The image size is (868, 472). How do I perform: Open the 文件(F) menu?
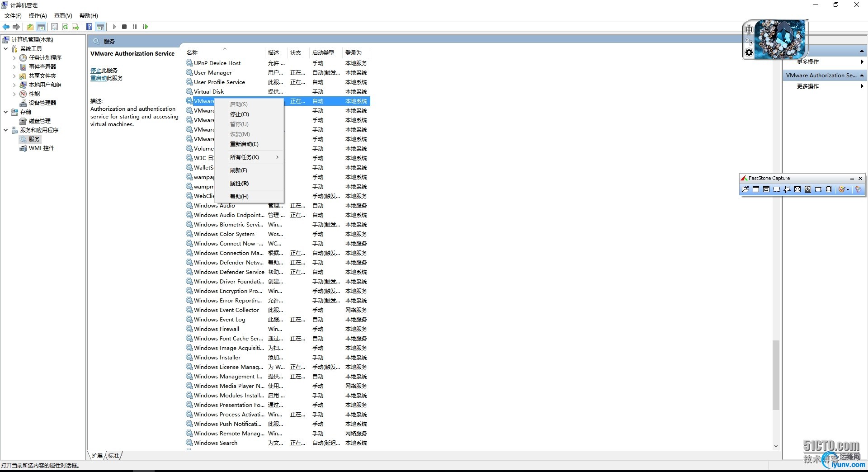tap(13, 16)
